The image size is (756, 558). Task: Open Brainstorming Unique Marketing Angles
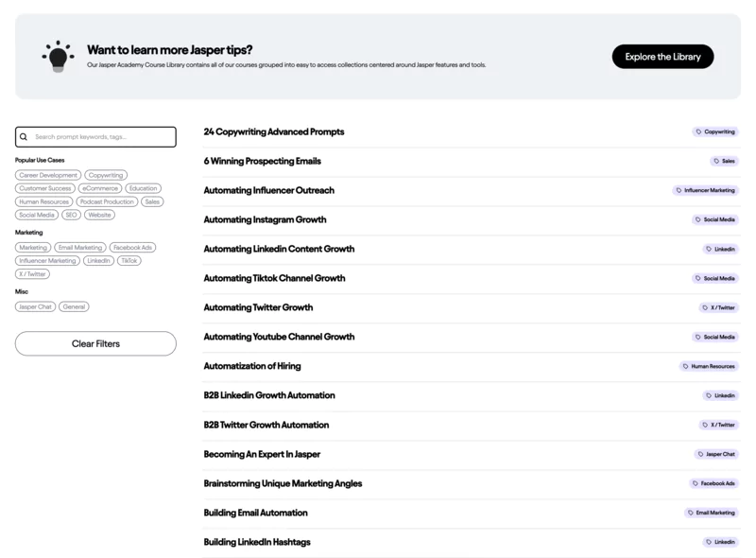pos(283,483)
